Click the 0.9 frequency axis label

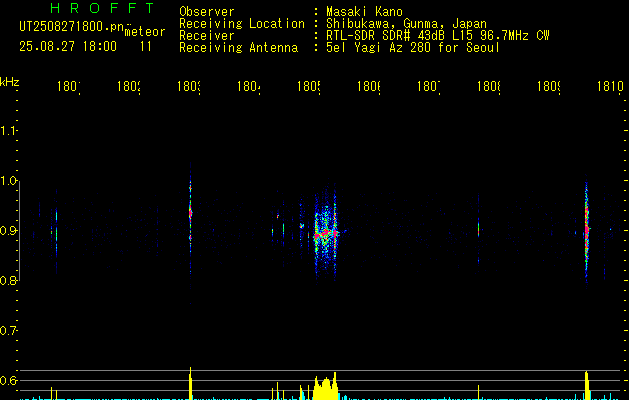pos(8,231)
